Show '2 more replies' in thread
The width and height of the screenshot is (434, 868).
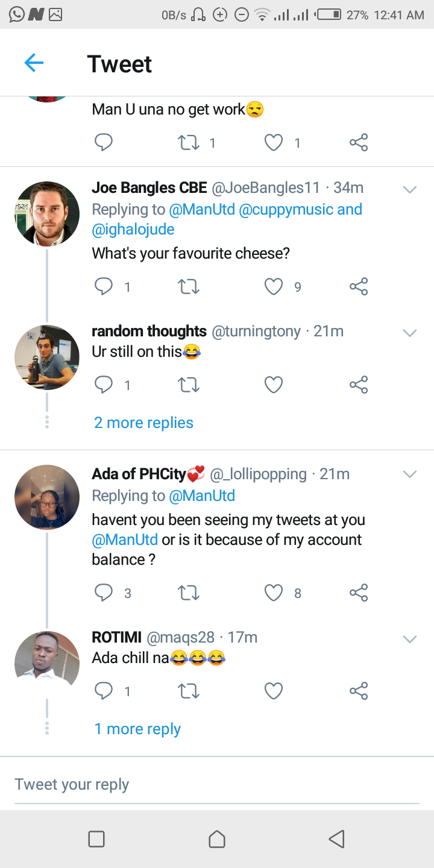pos(143,423)
